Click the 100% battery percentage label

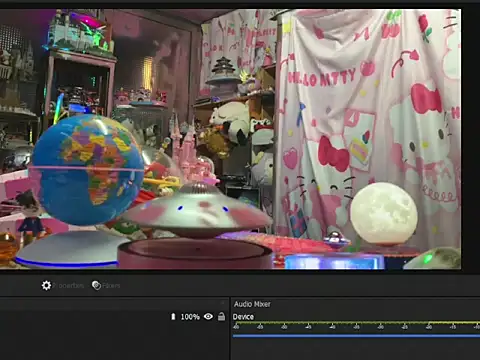click(x=190, y=317)
